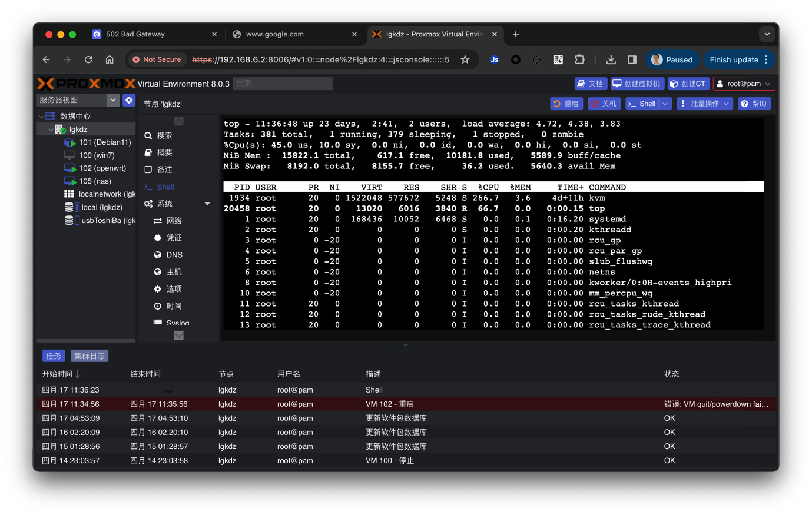This screenshot has height=515, width=812.
Task: Open the DNS menu item
Action: (x=174, y=255)
